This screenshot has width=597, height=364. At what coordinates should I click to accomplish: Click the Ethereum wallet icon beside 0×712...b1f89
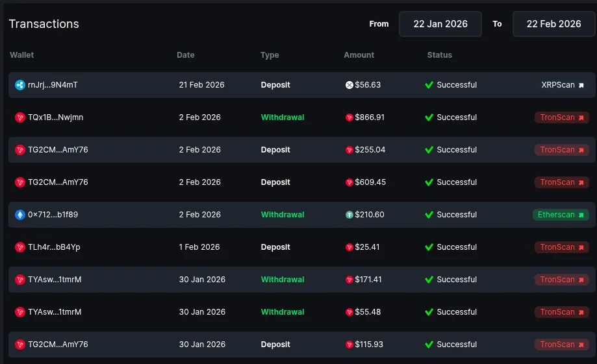[x=20, y=215]
